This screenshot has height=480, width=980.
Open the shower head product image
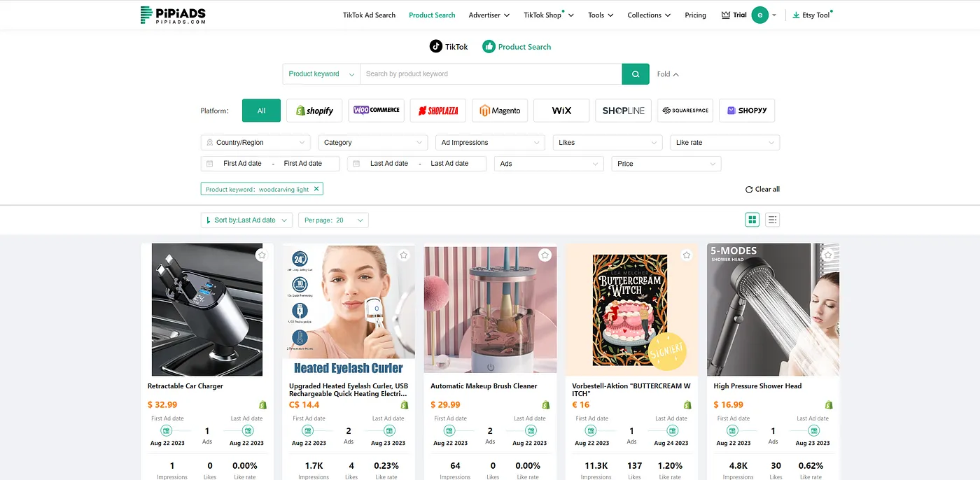[x=773, y=310]
